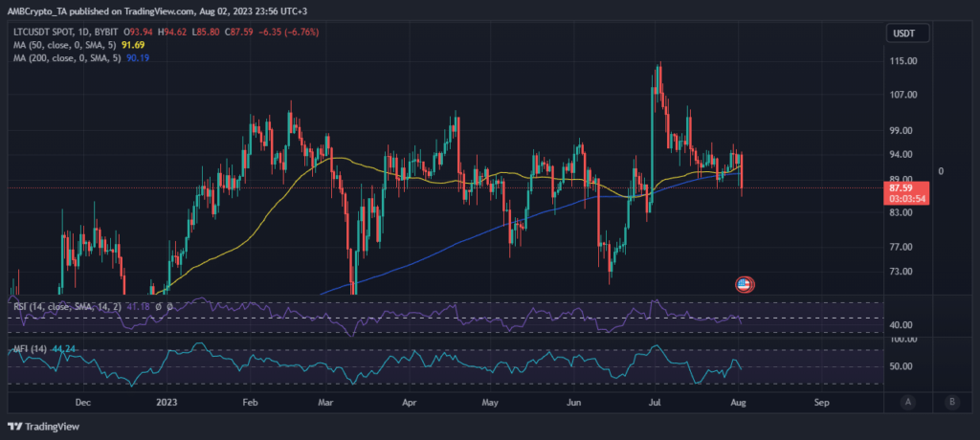Click the Jul label on the time axis
Image resolution: width=980 pixels, height=440 pixels.
point(656,403)
